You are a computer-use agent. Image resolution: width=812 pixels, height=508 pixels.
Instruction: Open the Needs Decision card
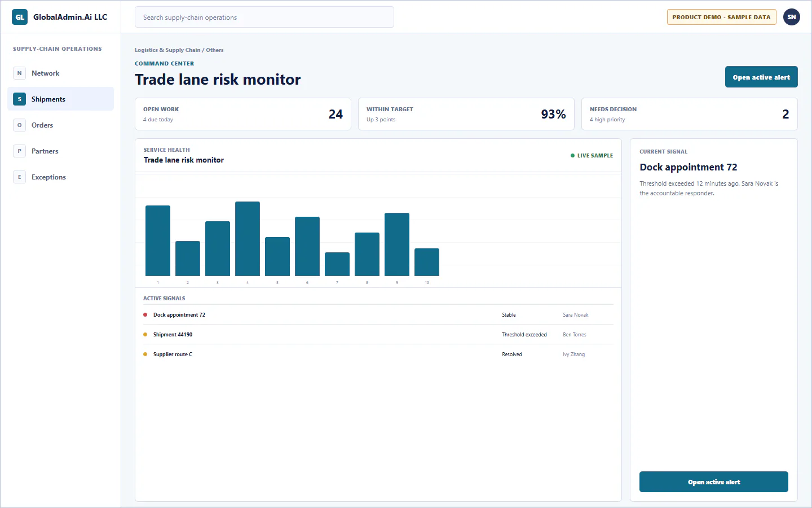pos(690,114)
